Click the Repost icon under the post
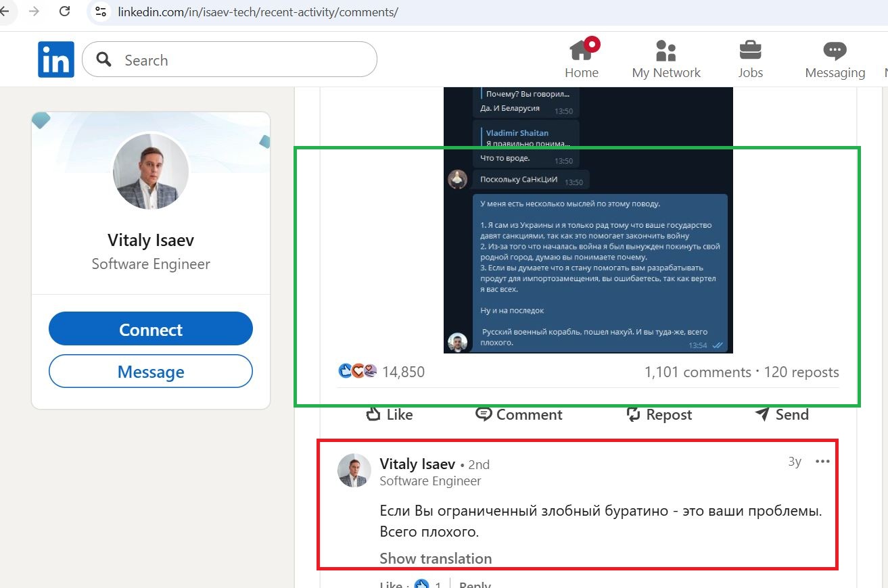 click(x=659, y=414)
